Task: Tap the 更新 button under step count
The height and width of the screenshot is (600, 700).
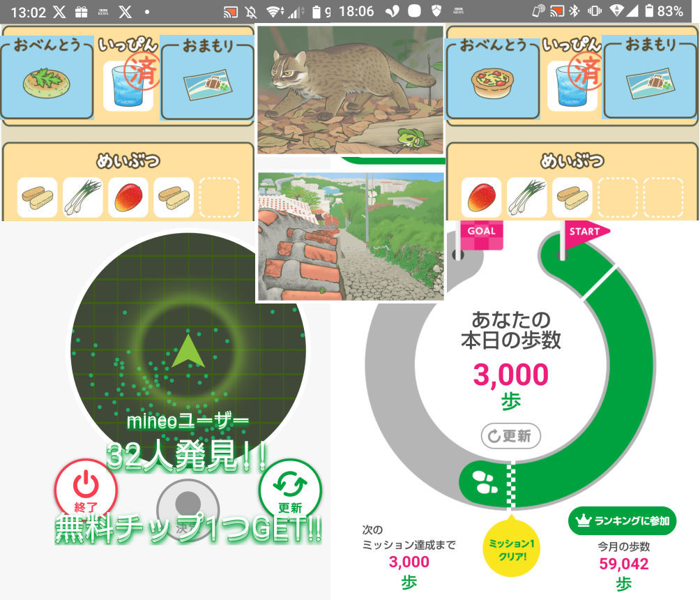Action: [x=511, y=435]
